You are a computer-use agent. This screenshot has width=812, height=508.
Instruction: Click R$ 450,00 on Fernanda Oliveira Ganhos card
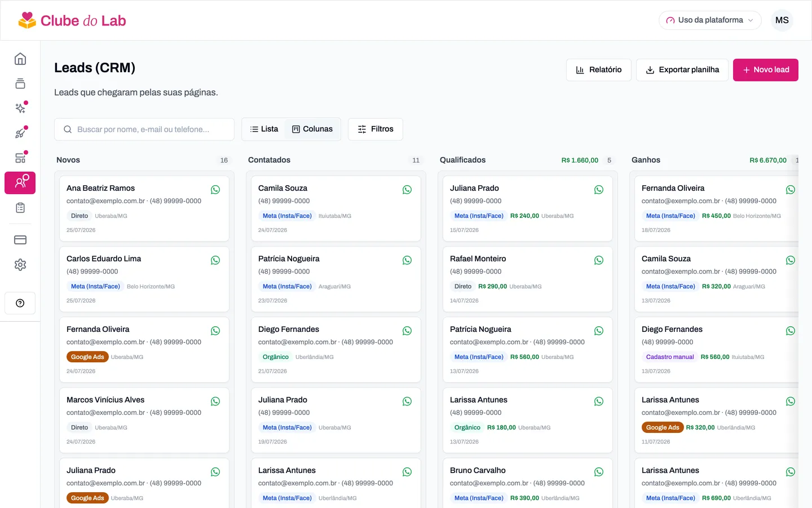coord(716,216)
